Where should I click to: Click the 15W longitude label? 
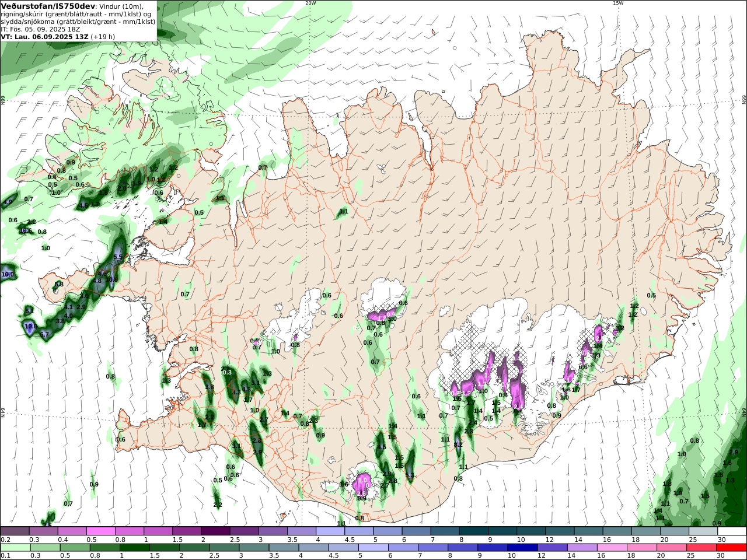(617, 3)
